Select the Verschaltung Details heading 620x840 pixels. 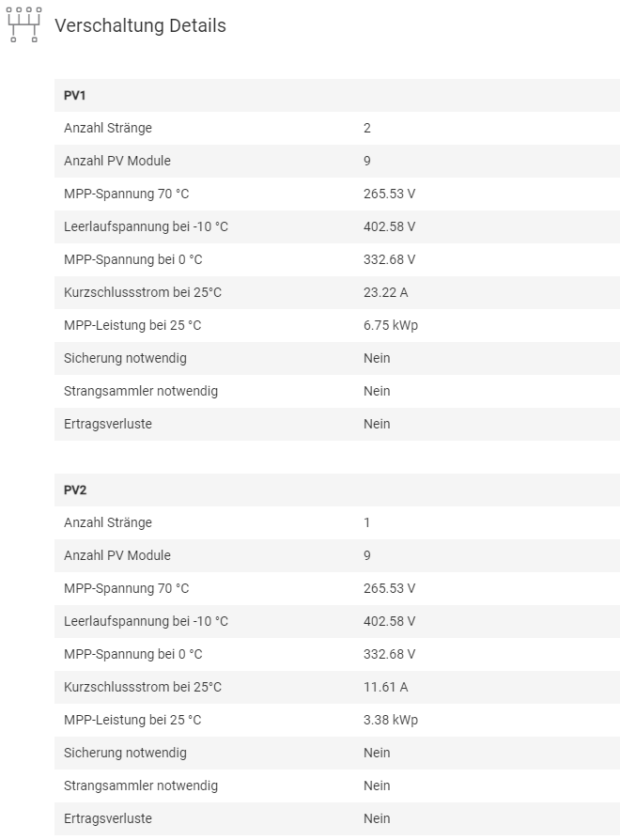(140, 25)
